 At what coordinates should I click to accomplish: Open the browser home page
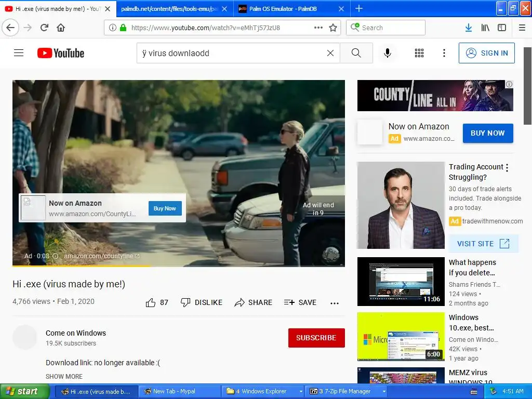[61, 28]
